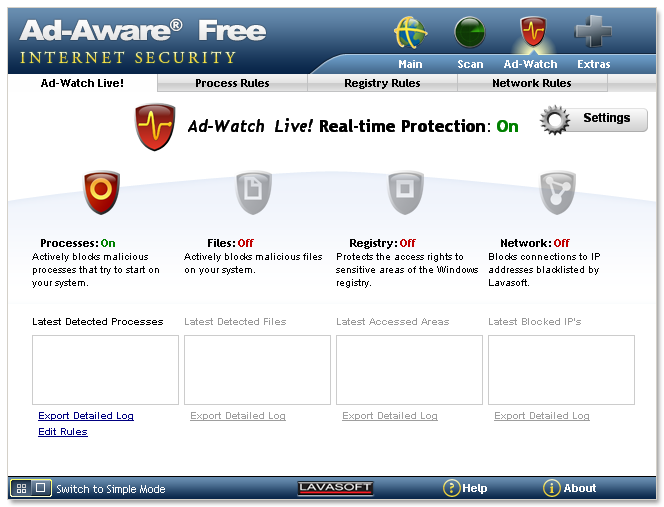Click the Scan navigation label
The image size is (664, 507).
tap(470, 64)
